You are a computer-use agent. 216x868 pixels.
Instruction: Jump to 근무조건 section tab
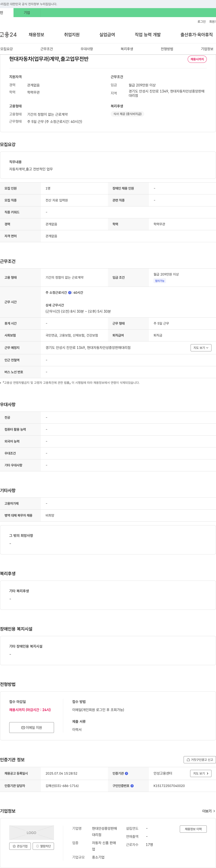47,49
